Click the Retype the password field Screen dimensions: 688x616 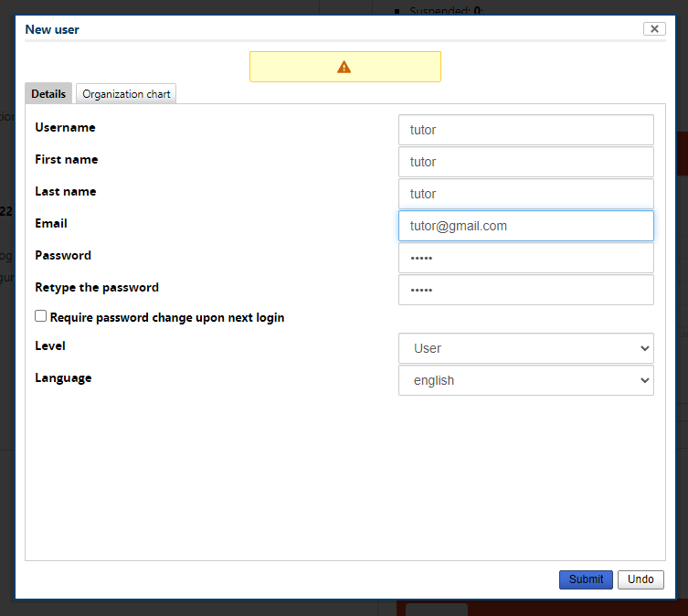point(526,290)
